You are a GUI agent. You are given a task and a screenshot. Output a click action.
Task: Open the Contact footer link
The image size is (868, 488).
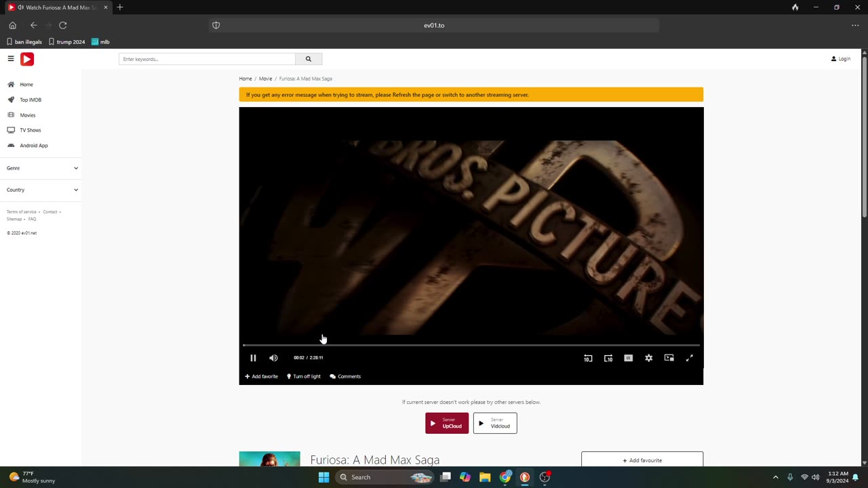point(50,212)
